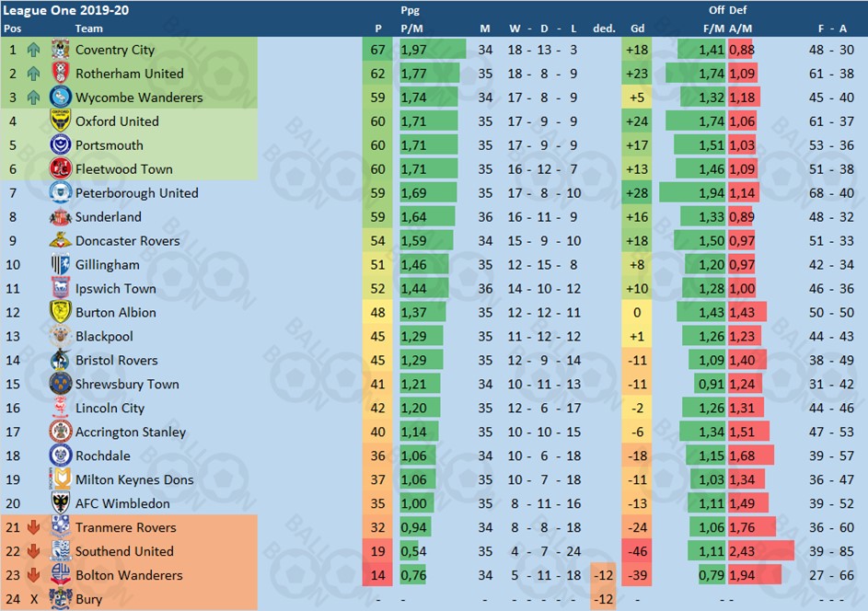Click the Rotherham United club crest
The width and height of the screenshot is (868, 611).
[61, 74]
